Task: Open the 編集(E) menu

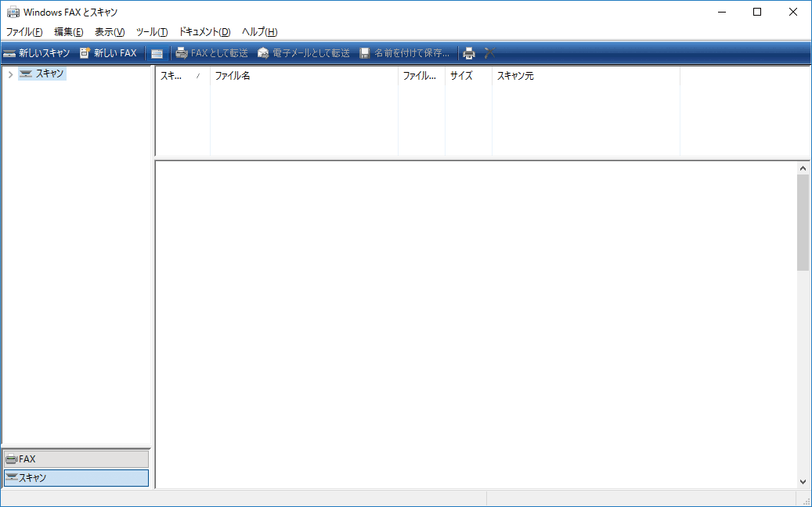Action: (69, 32)
